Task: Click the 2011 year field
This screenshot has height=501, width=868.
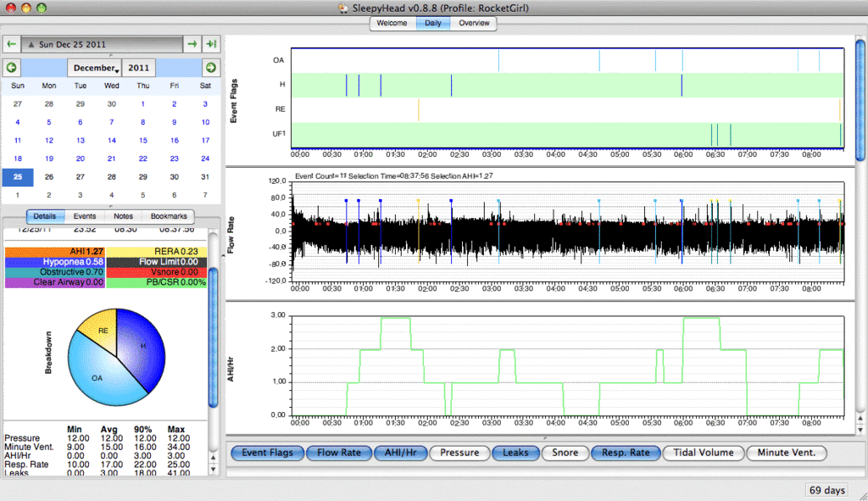Action: pyautogui.click(x=138, y=68)
